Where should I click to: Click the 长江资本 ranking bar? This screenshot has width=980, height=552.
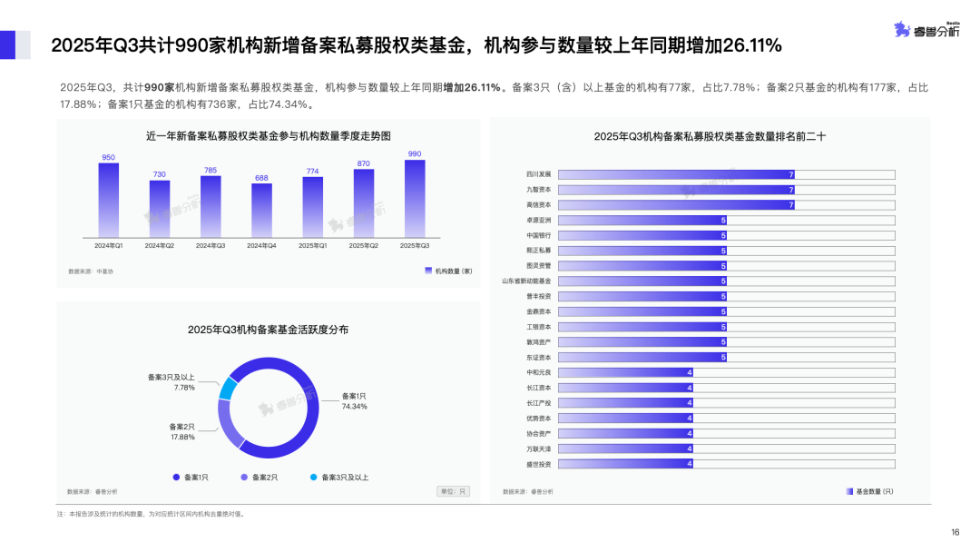(x=625, y=388)
